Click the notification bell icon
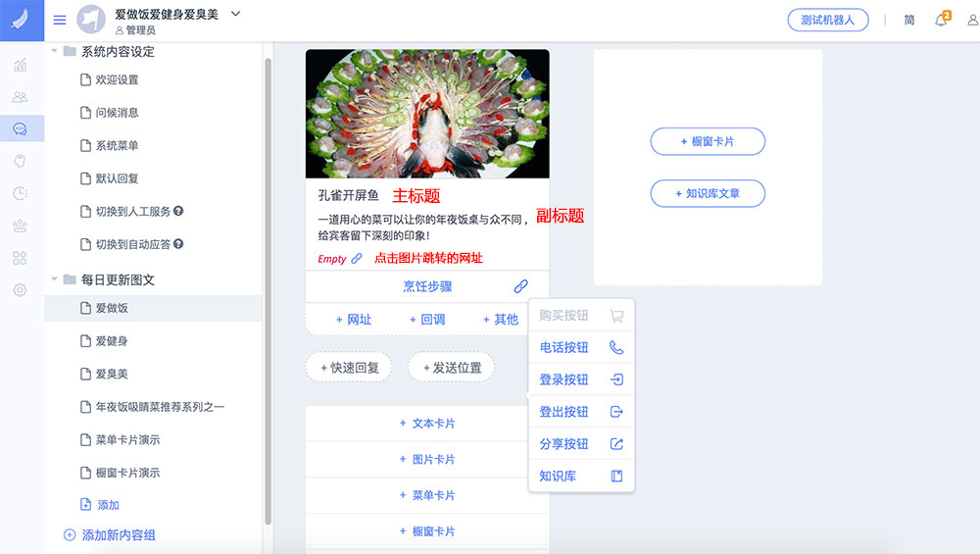The image size is (980, 554). coord(941,20)
